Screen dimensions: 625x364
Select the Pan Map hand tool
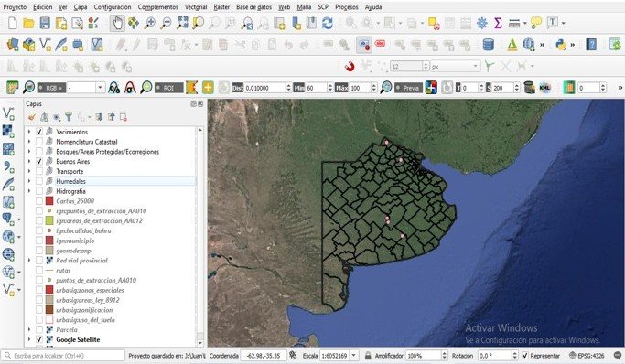[117, 23]
